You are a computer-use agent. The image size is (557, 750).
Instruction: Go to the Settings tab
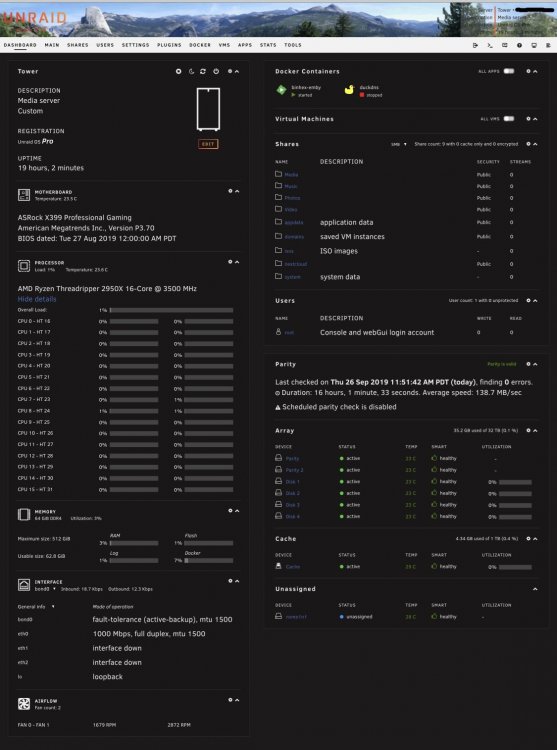tap(135, 45)
